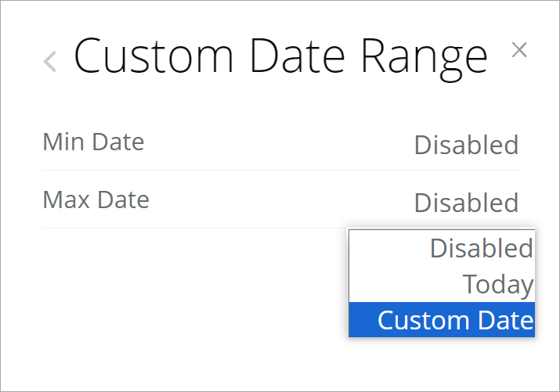Open the Max Date value dropdown
The image size is (560, 392).
[x=466, y=203]
